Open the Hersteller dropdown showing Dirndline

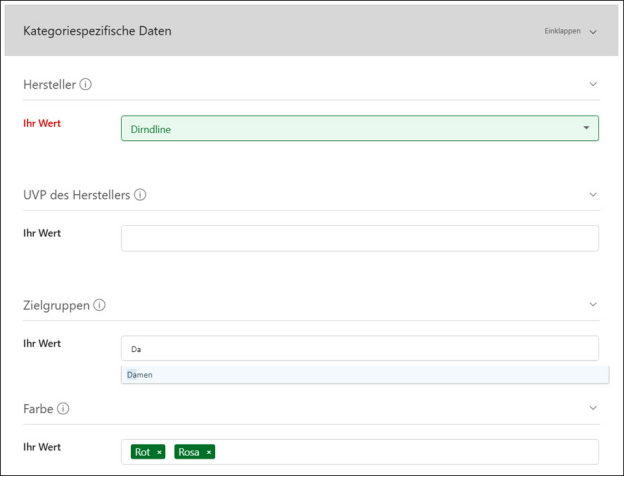(x=350, y=128)
